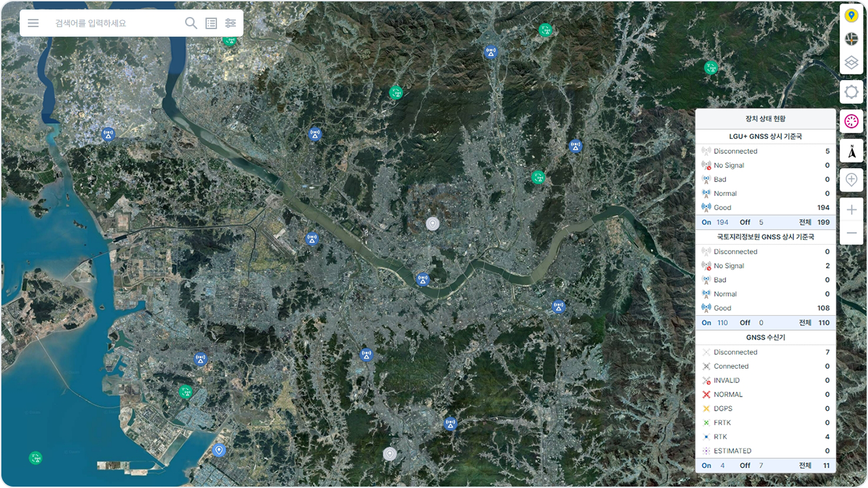Screen dimensions: 868x488
Task: Click the Connected receiver status row
Action: pos(766,366)
